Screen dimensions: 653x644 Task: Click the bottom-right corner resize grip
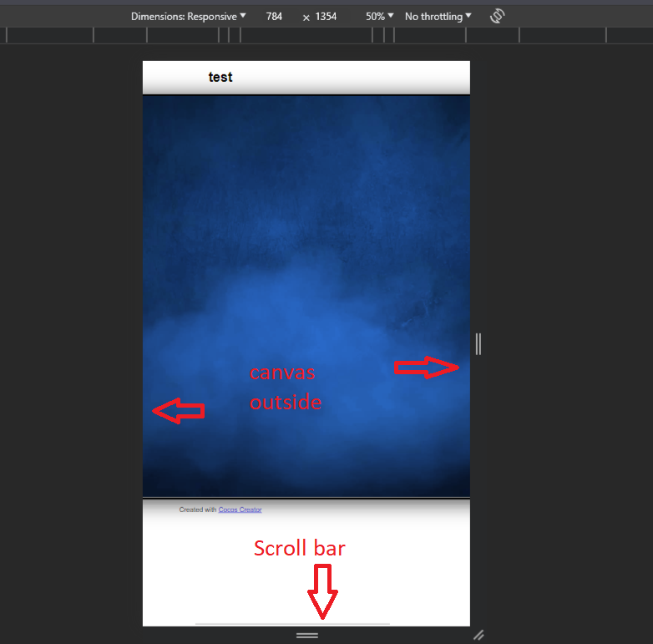point(478,635)
